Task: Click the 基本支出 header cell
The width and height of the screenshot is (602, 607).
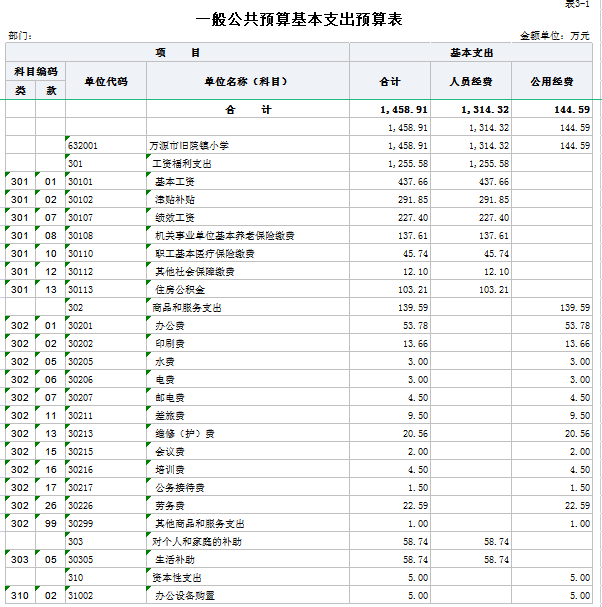Action: 471,52
